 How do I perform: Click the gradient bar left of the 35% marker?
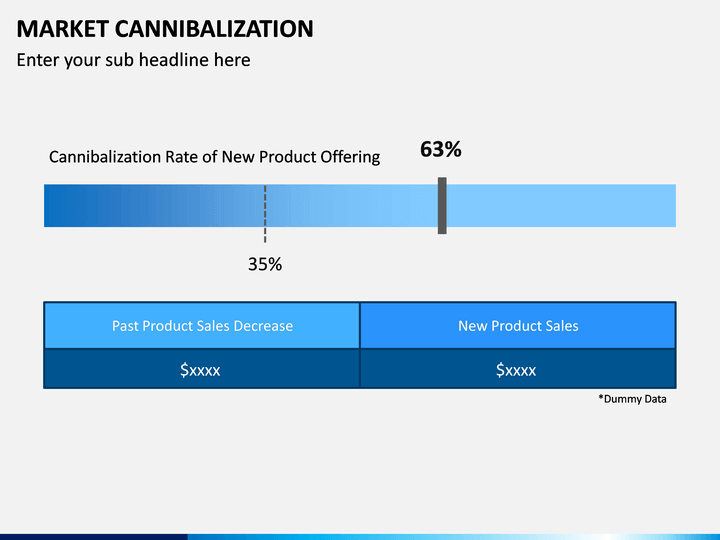(154, 205)
